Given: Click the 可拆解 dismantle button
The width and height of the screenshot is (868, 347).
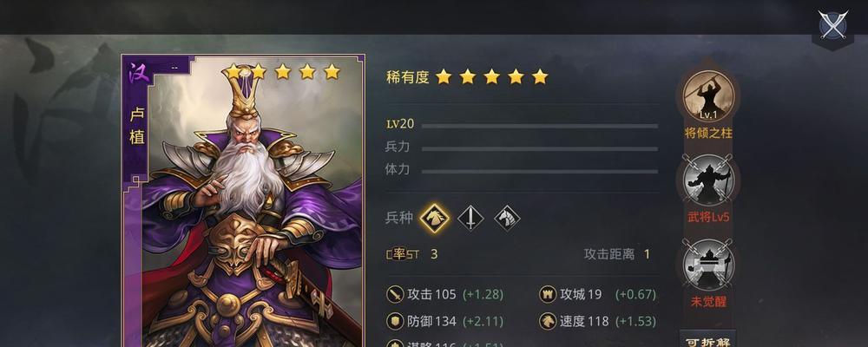Looking at the screenshot, I should coord(707,338).
